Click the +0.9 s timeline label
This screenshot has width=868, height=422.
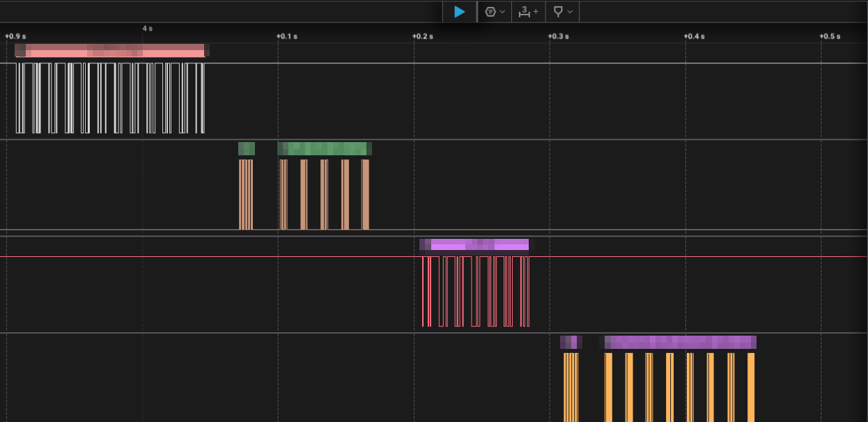point(15,36)
